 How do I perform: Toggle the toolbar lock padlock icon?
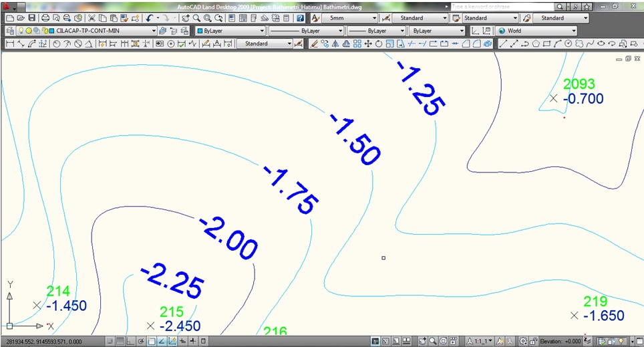click(534, 341)
